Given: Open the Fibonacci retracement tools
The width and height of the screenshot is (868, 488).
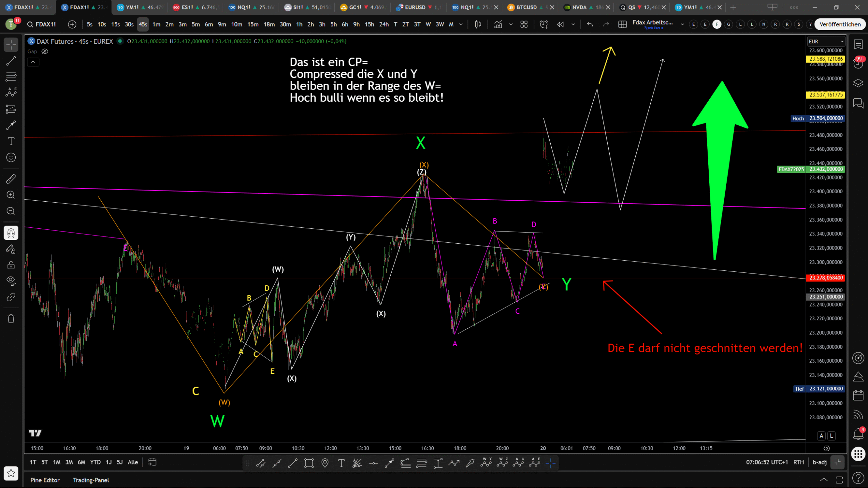Looking at the screenshot, I should pos(11,77).
